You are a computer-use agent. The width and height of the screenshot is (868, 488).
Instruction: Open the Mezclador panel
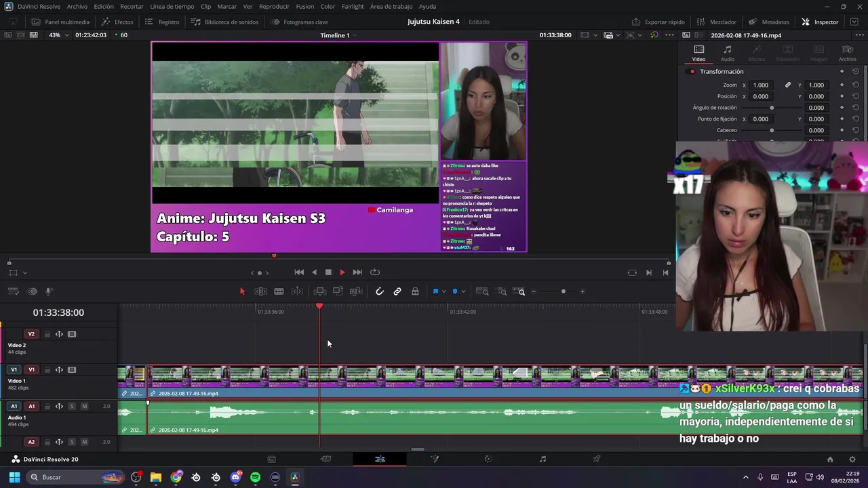click(716, 22)
